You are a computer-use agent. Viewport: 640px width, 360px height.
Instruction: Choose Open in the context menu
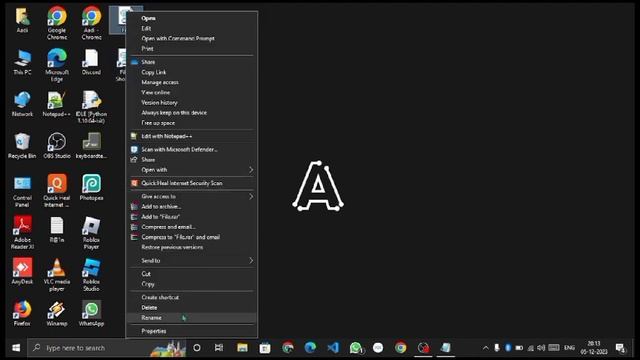pos(192,18)
